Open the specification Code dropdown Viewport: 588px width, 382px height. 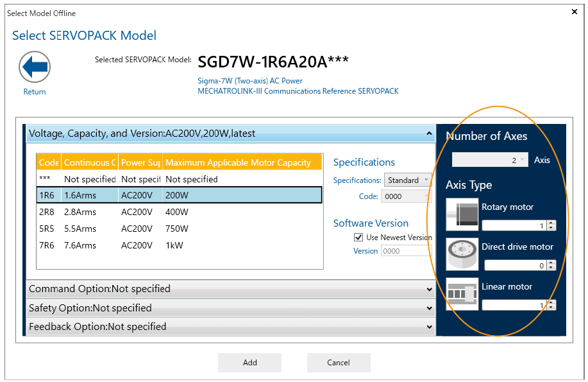click(x=406, y=196)
